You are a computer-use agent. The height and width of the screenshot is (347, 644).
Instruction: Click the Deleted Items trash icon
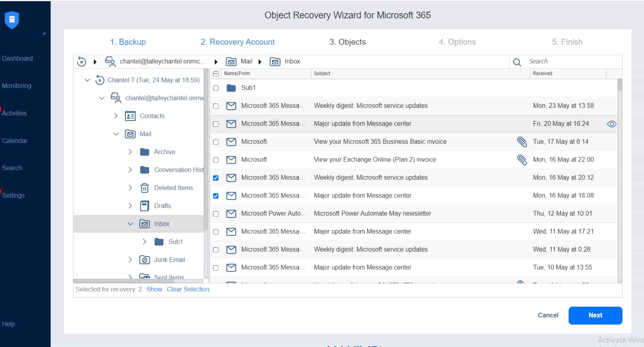point(144,188)
